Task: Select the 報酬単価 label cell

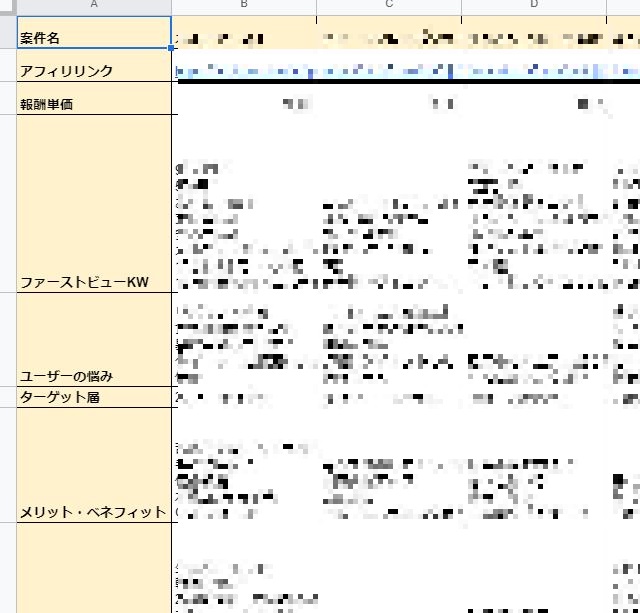Action: [x=94, y=104]
